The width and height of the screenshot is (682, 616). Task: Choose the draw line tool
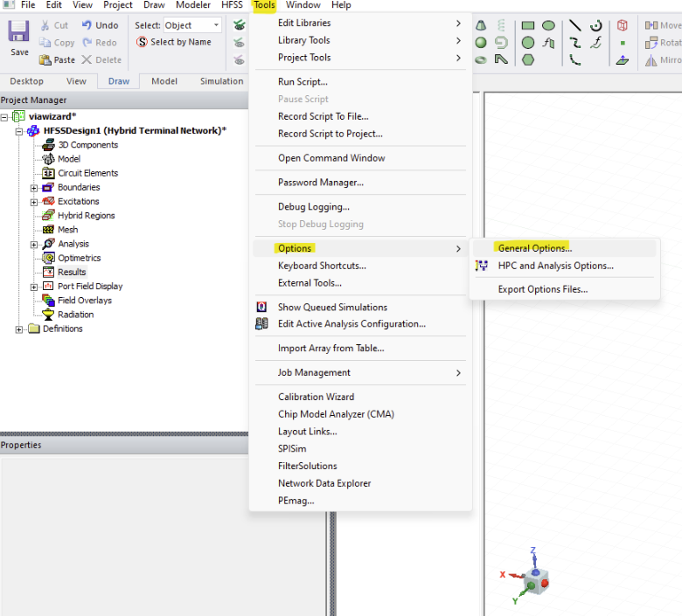574,25
